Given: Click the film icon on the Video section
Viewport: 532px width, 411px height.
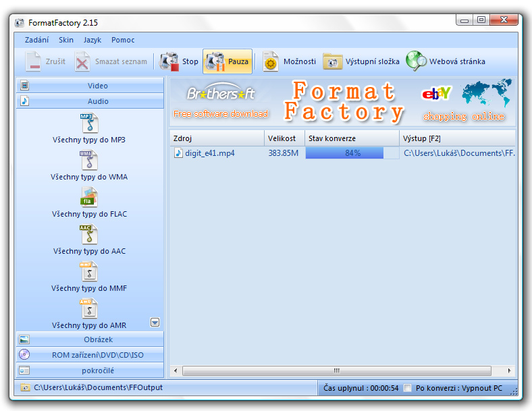Looking at the screenshot, I should (x=24, y=86).
